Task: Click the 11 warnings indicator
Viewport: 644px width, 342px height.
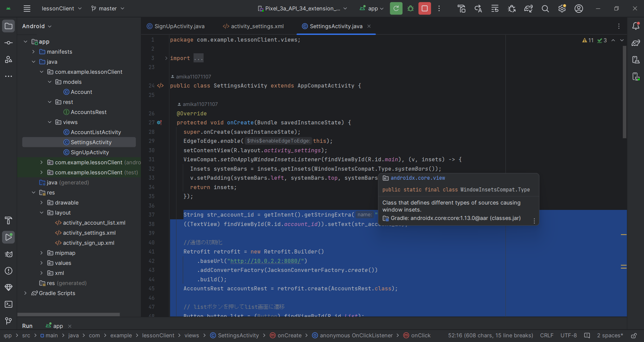Action: click(588, 40)
